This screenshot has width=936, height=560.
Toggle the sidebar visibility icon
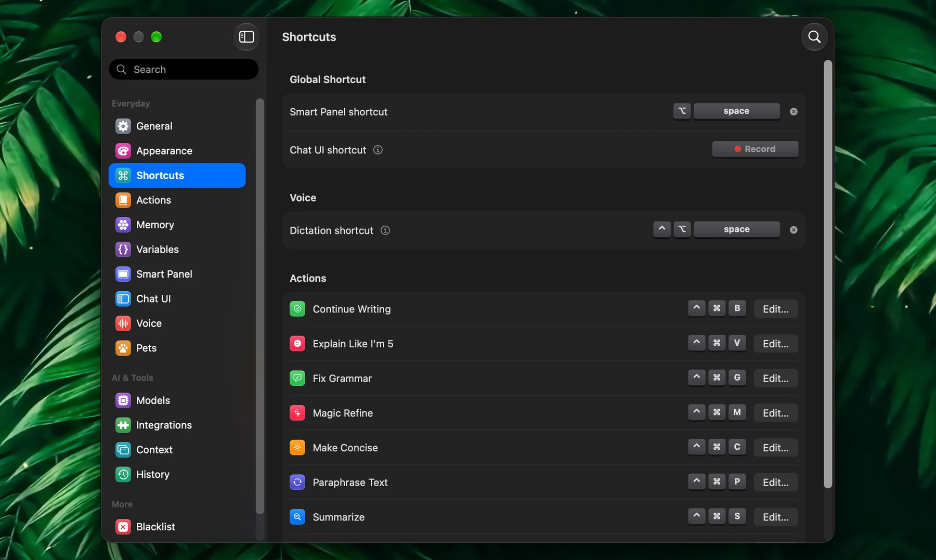(x=246, y=37)
